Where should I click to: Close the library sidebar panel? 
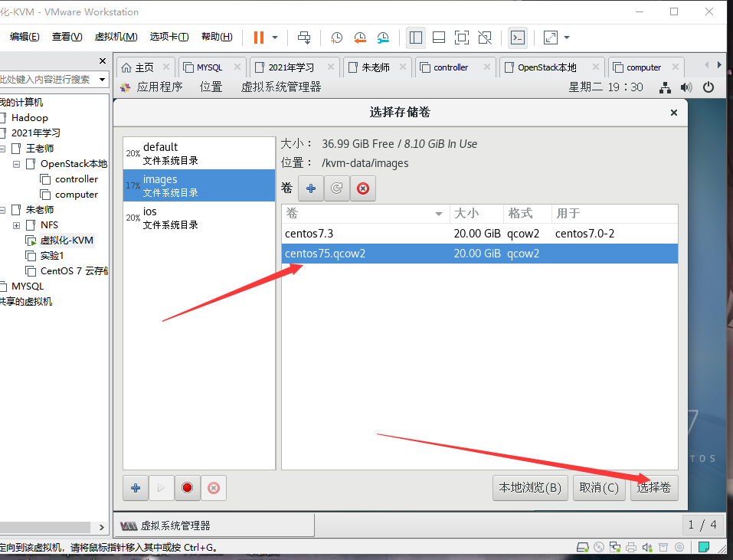[103, 61]
